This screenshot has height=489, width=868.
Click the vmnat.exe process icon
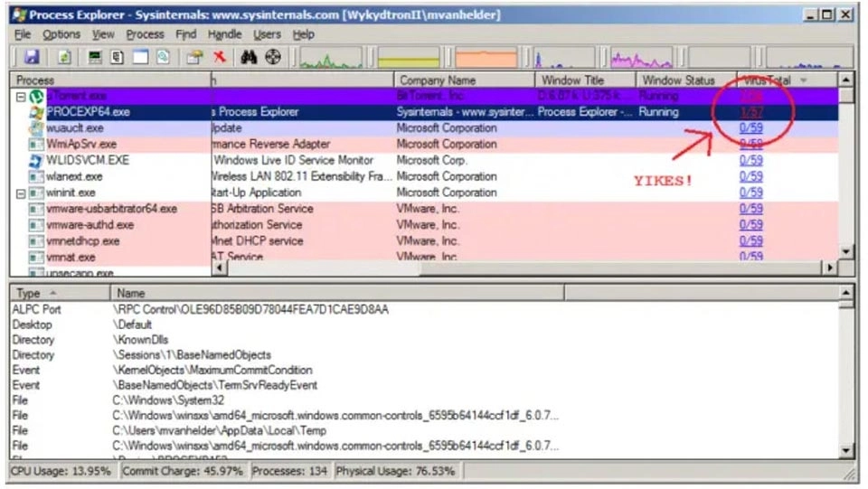[36, 258]
